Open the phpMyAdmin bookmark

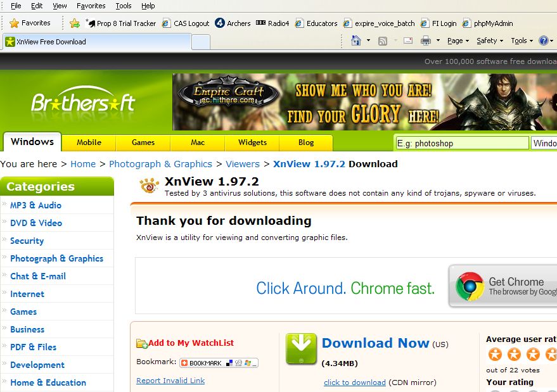click(x=487, y=23)
